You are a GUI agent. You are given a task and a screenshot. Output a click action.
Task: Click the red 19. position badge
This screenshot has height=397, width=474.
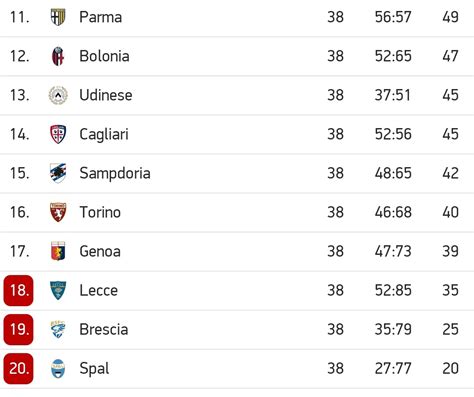coord(18,329)
